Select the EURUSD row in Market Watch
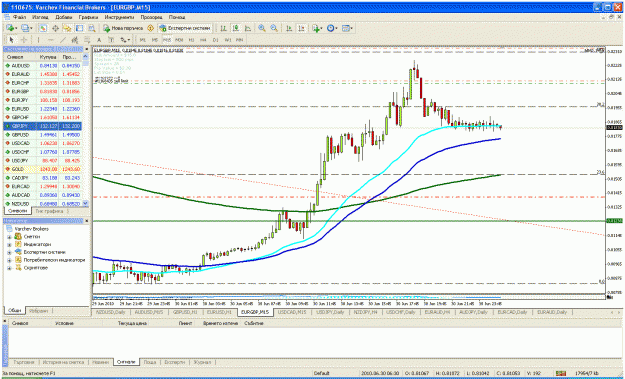Screen dimensions: 625x379 point(43,109)
